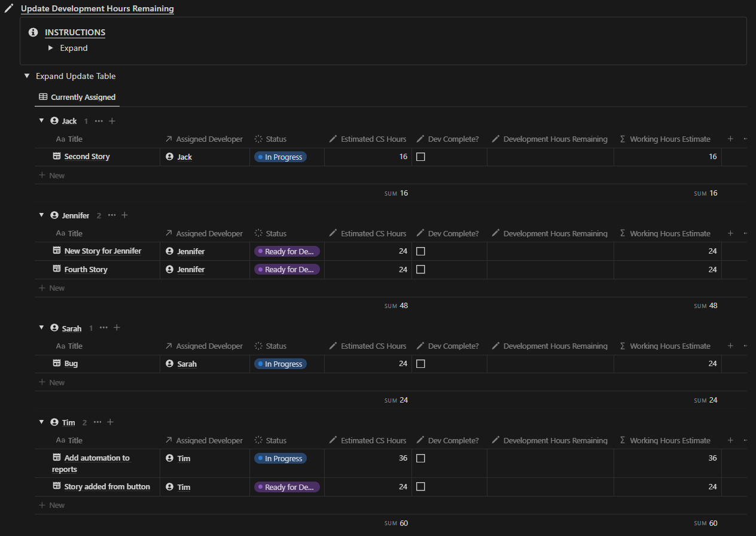The height and width of the screenshot is (536, 756).
Task: Click New row button under Jack's table
Action: tap(51, 175)
